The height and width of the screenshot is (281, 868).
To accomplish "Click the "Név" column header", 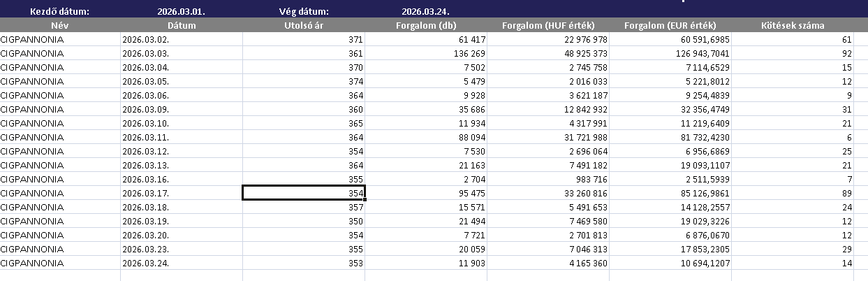I will (60, 25).
